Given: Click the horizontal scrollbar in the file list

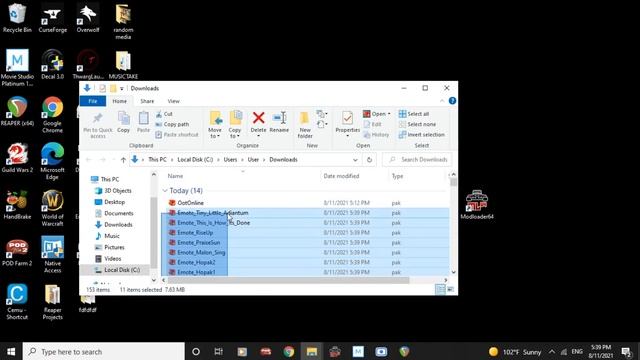Looking at the screenshot, I should coord(288,280).
